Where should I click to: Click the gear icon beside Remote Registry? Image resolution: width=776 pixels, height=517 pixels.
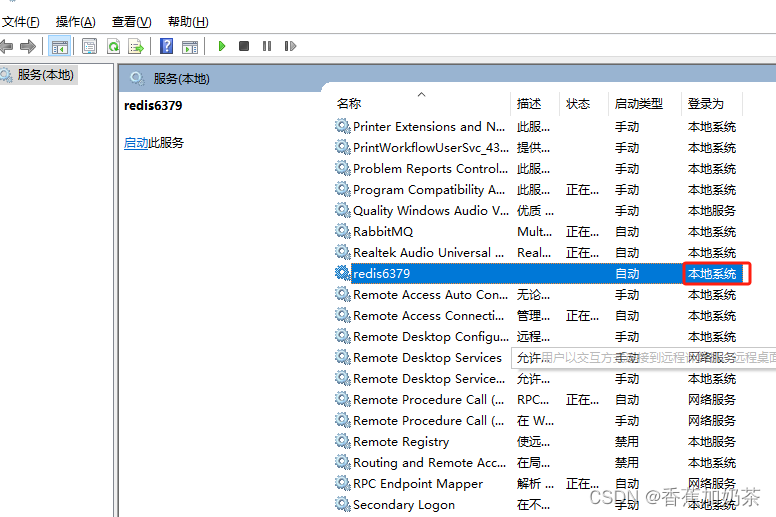[x=342, y=441]
